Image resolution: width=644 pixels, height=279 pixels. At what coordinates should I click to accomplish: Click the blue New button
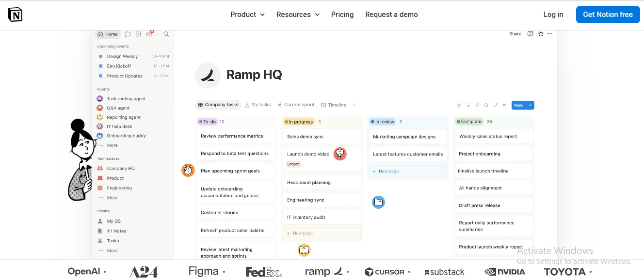point(519,105)
